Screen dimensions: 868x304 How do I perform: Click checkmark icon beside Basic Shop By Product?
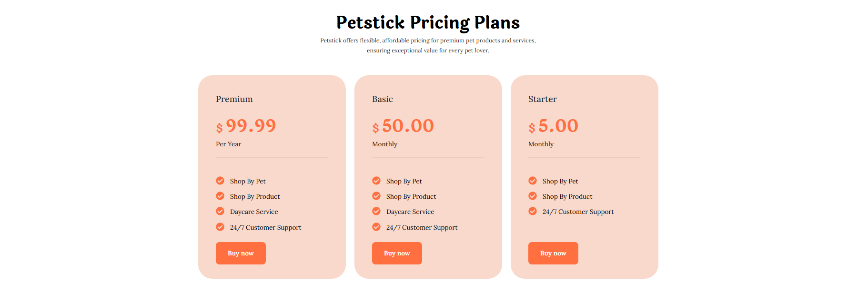376,196
